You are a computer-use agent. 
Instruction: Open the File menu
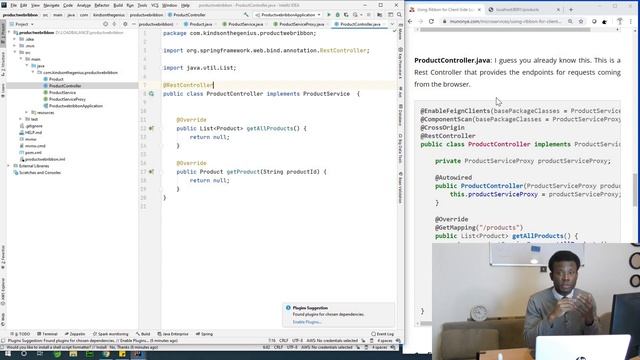tap(13, 5)
